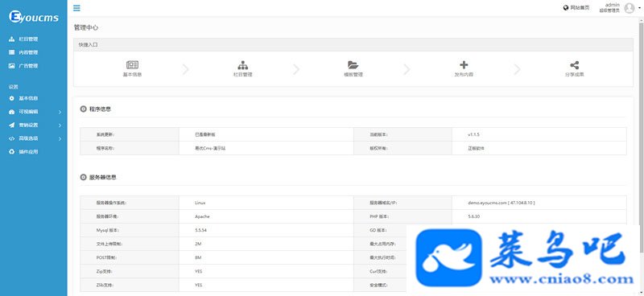Click the quick-entry 模板管理 folder icon
Viewport: 644px width, 296px height.
click(x=353, y=65)
